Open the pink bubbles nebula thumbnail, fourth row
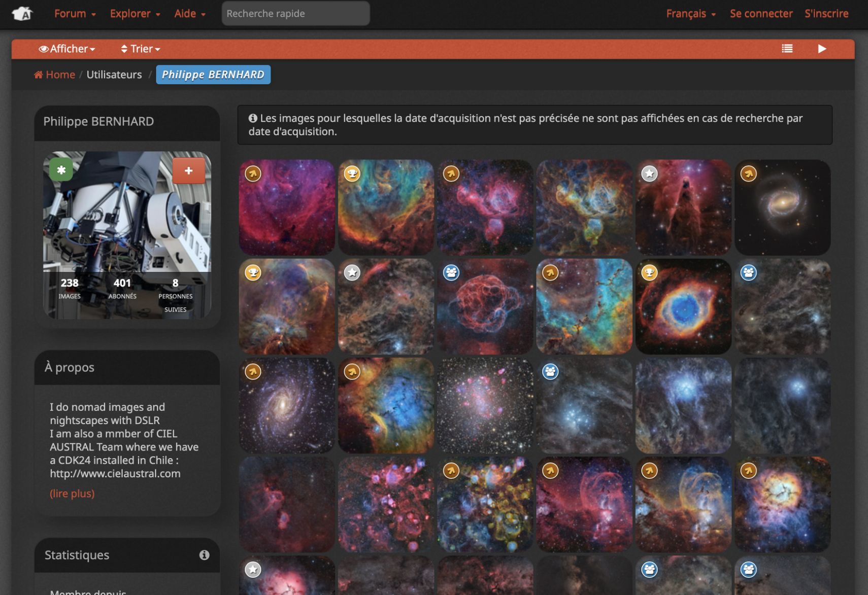 (386, 504)
